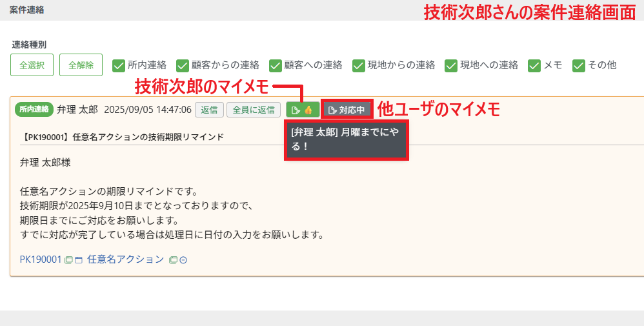Click the 全員に返信 button
The image size is (644, 326).
254,110
